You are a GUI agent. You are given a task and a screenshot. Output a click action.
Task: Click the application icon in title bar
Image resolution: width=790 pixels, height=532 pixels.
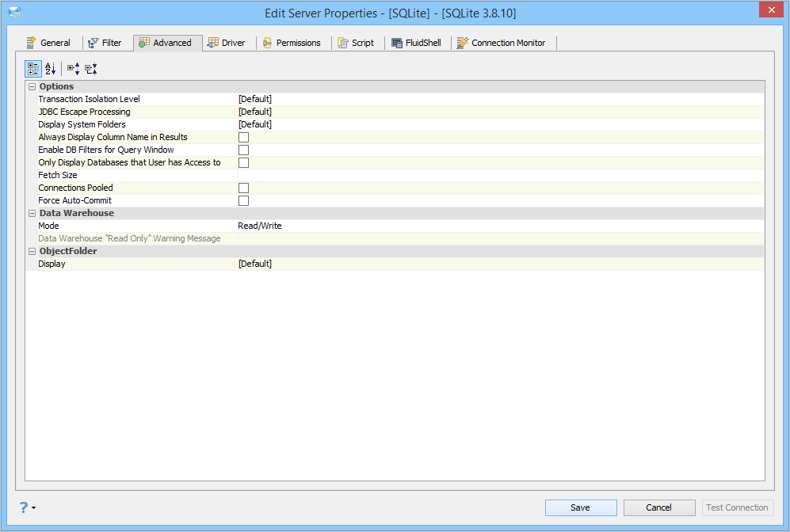(x=15, y=13)
